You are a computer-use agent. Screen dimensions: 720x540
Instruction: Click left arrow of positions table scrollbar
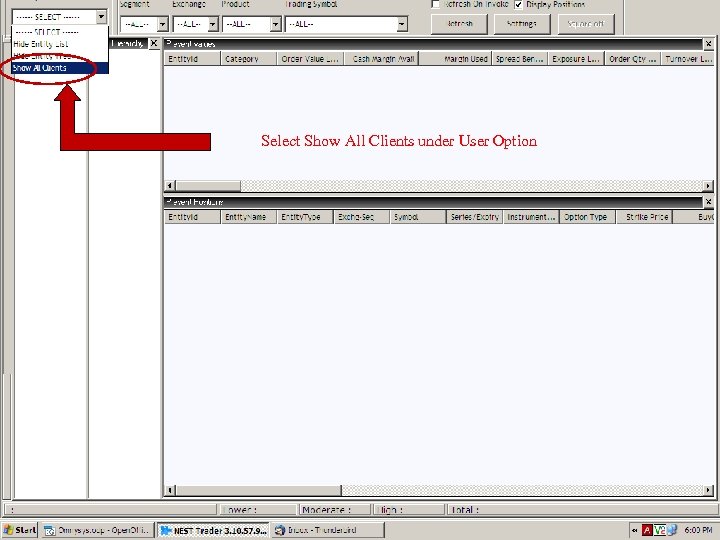tap(169, 490)
